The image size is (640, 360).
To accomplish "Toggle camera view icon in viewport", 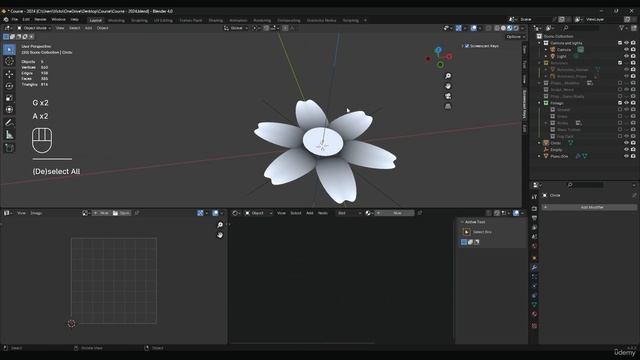I will (448, 96).
